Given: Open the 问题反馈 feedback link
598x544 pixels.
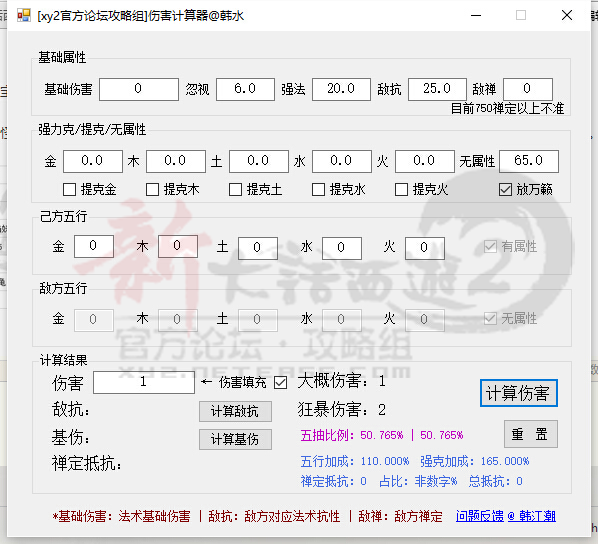Looking at the screenshot, I should click(480, 516).
